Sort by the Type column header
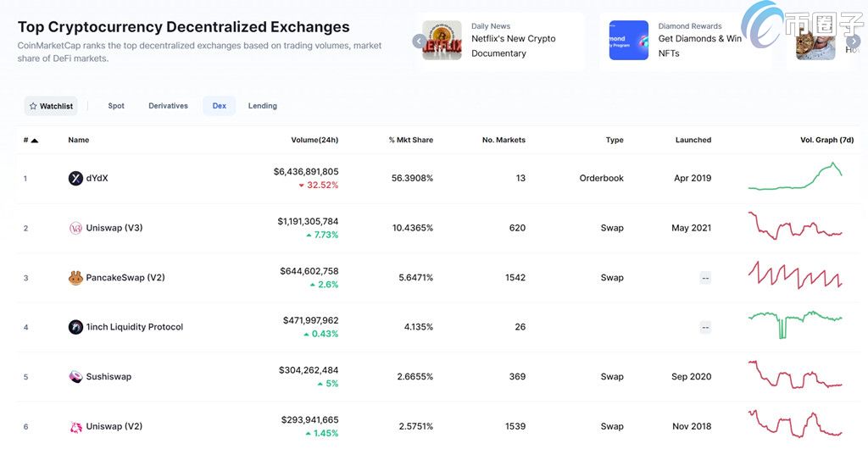The height and width of the screenshot is (449, 868). point(615,140)
